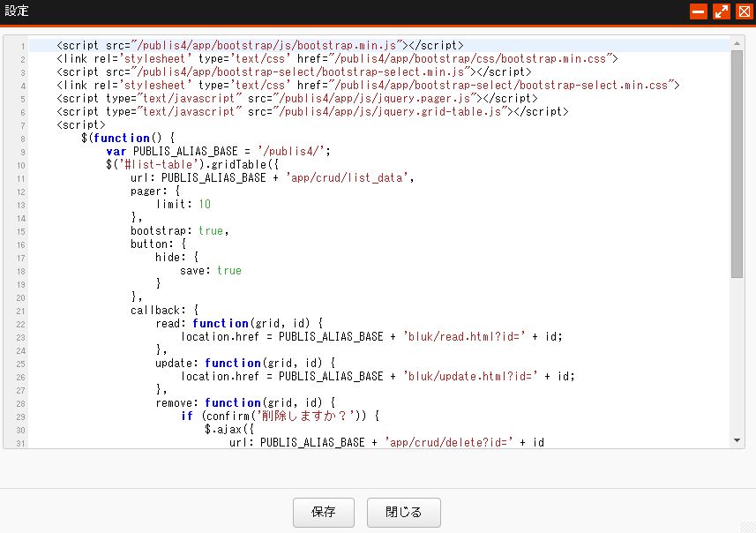Click the code editor's scroll down arrow
The width and height of the screenshot is (756, 533).
point(737,440)
